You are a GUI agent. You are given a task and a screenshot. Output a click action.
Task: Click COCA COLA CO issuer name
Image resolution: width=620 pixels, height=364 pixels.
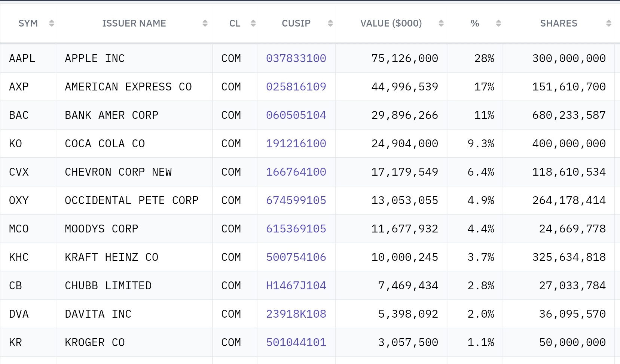pos(105,144)
